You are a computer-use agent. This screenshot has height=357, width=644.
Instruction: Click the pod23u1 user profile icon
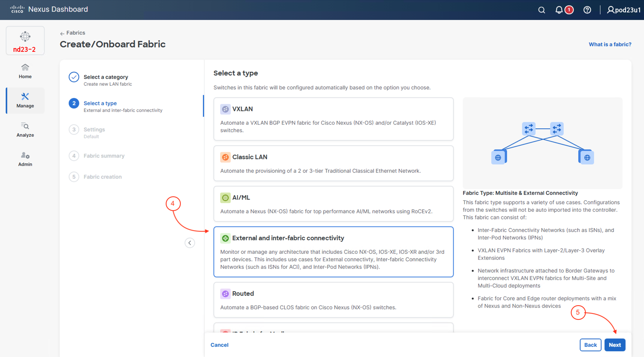(611, 10)
